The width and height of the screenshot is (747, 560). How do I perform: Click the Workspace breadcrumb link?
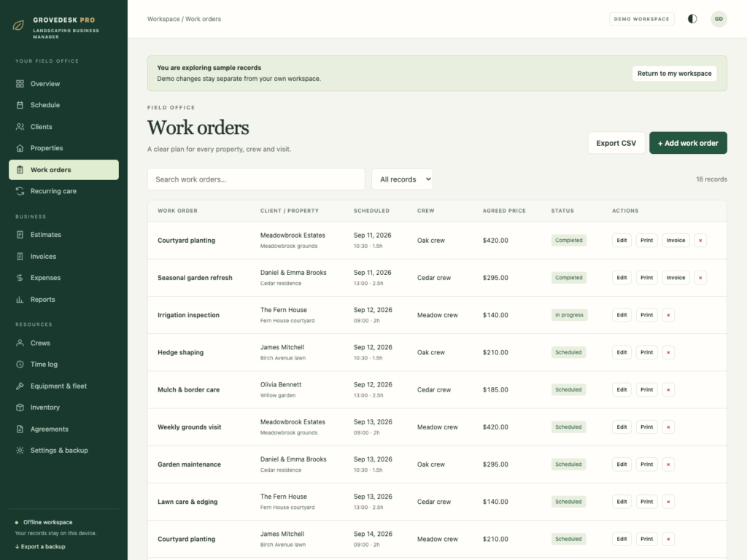pos(163,19)
